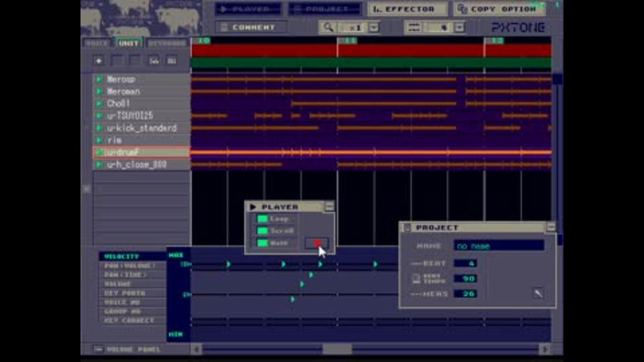Click the project NAME field 'no name'
Screen dimensions: 644x362
tap(499, 246)
